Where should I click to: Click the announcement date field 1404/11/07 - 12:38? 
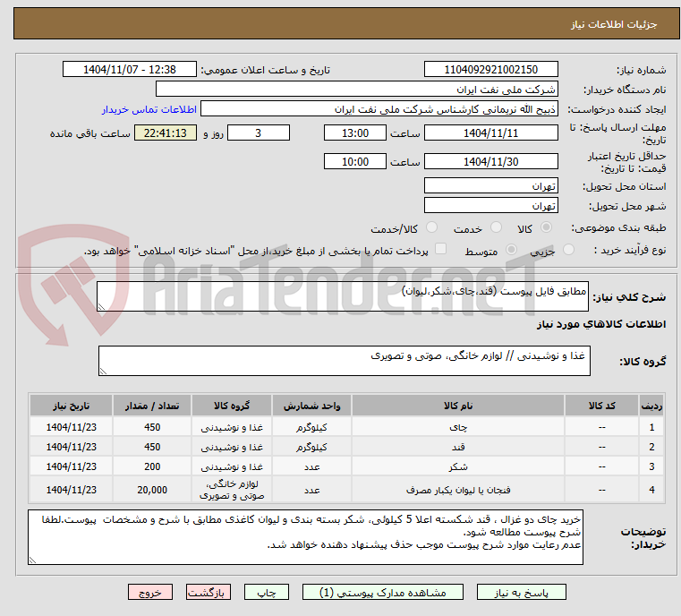[x=130, y=70]
